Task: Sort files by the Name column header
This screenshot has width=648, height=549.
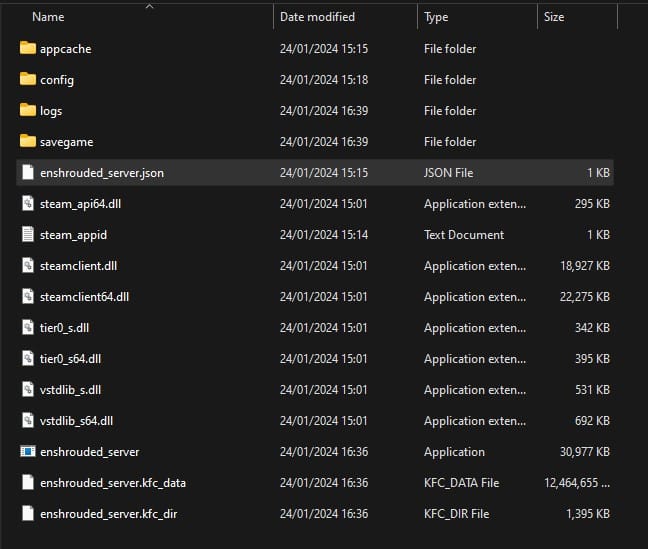Action: click(48, 17)
